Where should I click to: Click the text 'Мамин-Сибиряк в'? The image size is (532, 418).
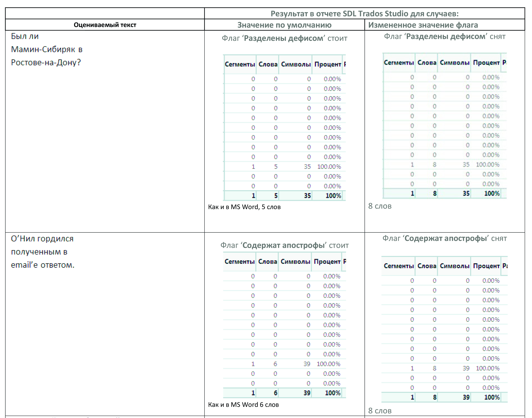[x=47, y=49]
